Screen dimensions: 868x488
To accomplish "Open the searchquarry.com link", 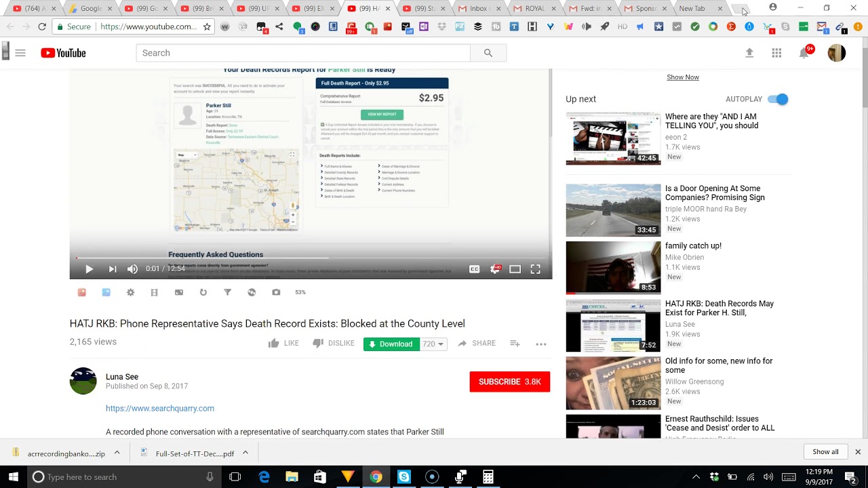I will (160, 408).
